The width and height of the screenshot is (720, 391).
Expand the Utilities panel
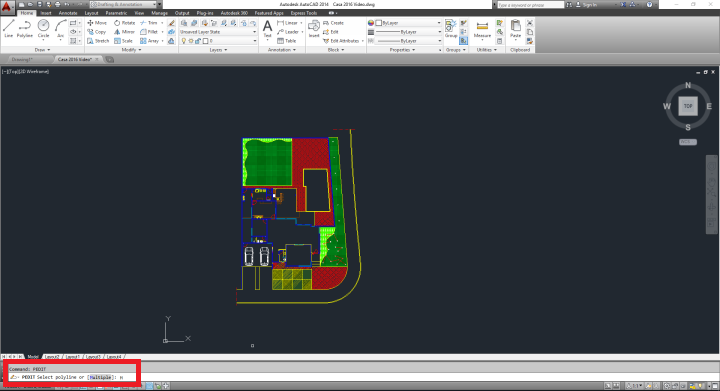pyautogui.click(x=486, y=50)
